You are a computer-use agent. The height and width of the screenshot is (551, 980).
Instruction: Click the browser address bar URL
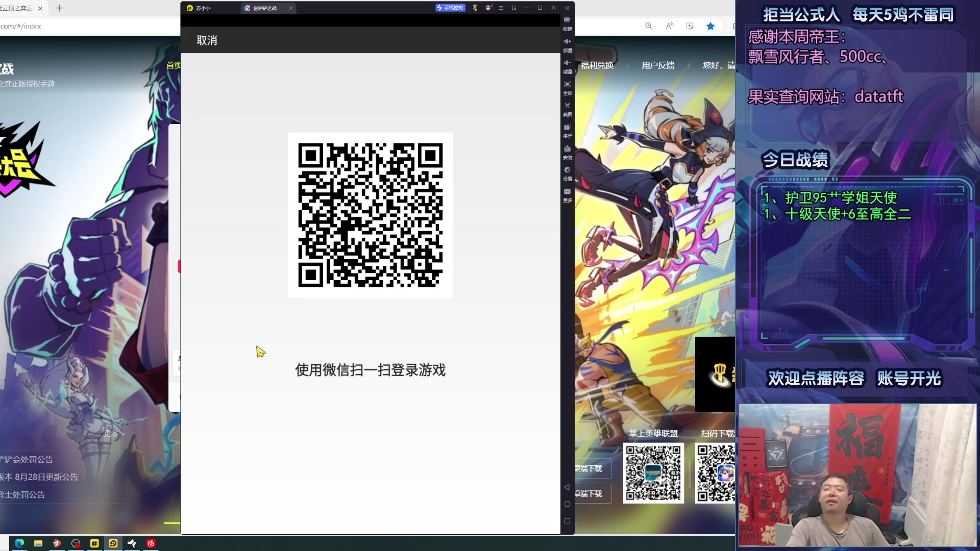coord(21,26)
